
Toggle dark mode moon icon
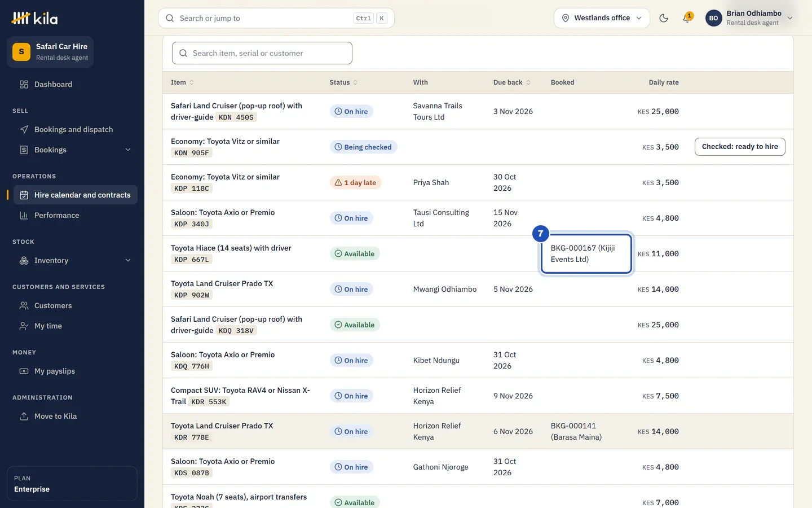click(664, 18)
